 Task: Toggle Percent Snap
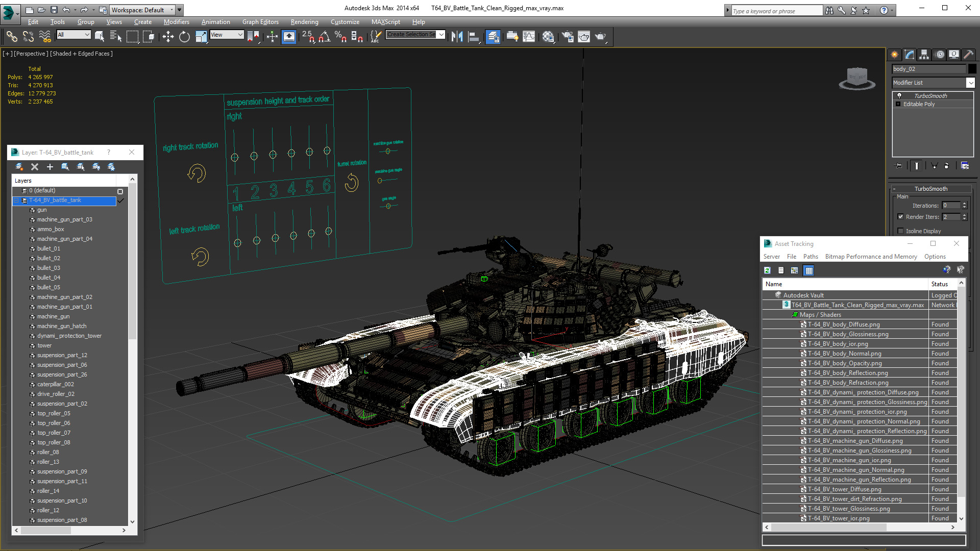tap(341, 36)
